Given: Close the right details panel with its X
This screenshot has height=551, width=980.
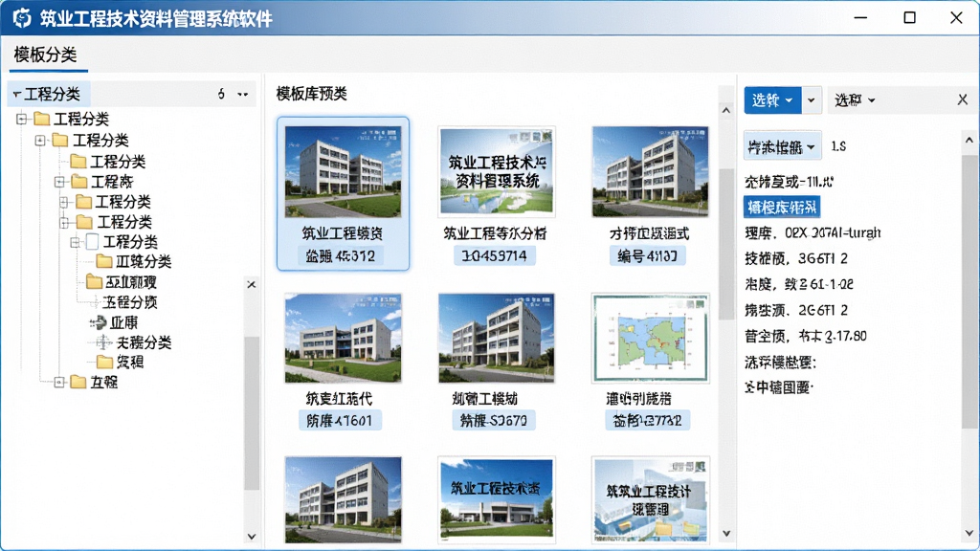Looking at the screenshot, I should coord(963,99).
